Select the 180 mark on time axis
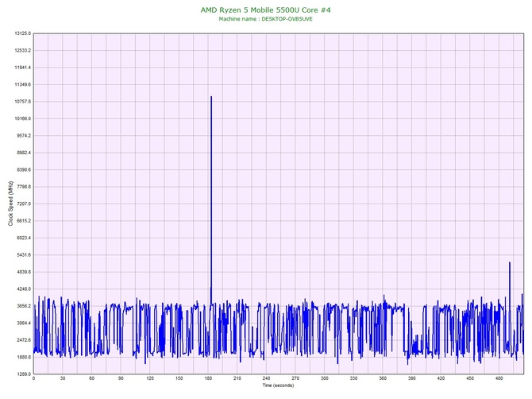This screenshot has height=399, width=532. pyautogui.click(x=208, y=378)
